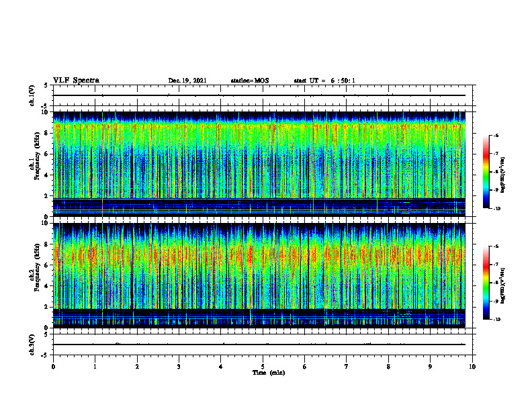This screenshot has width=532, height=411.
Task: Click the '-10' label on ch.2 colorbar
Action: (496, 320)
